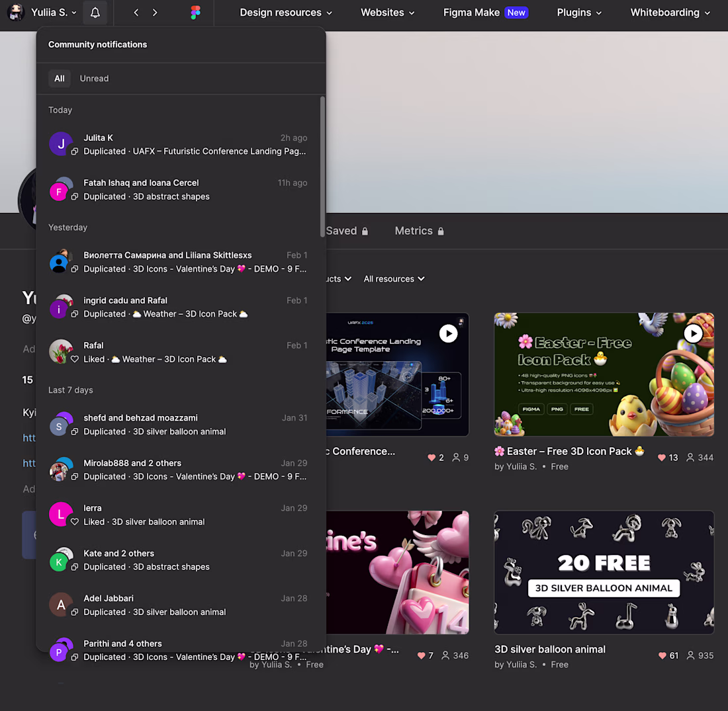
Task: Expand the Websites dropdown menu
Action: point(387,13)
